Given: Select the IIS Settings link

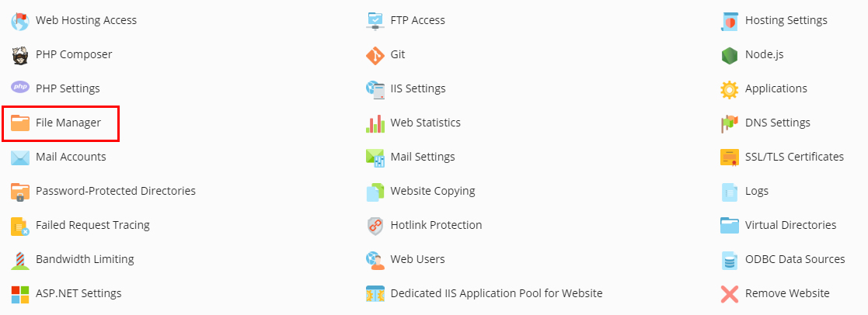Looking at the screenshot, I should (418, 88).
